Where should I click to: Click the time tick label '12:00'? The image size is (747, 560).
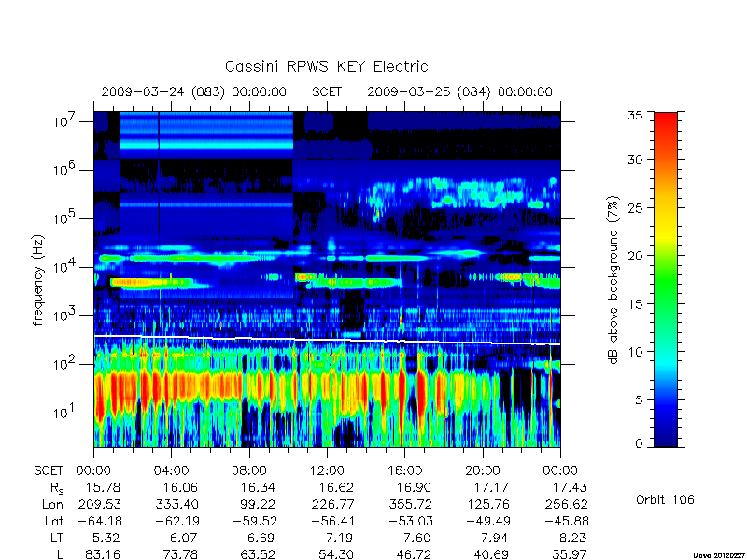pyautogui.click(x=327, y=471)
